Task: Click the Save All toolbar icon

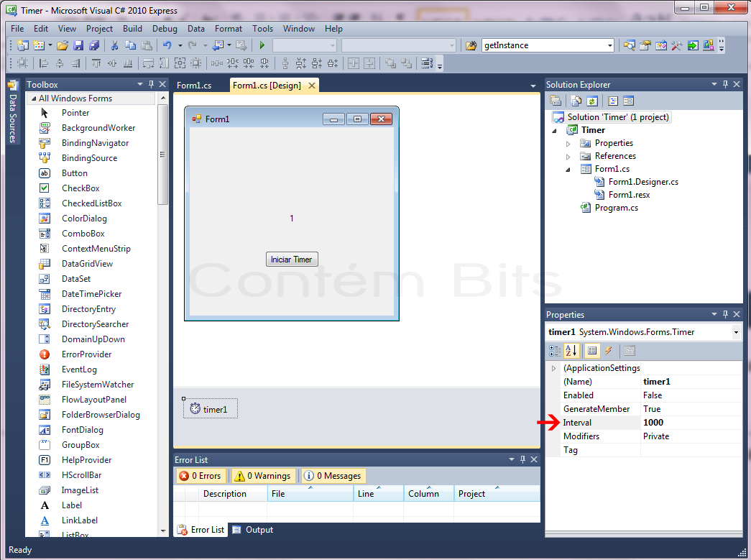Action: 94,45
